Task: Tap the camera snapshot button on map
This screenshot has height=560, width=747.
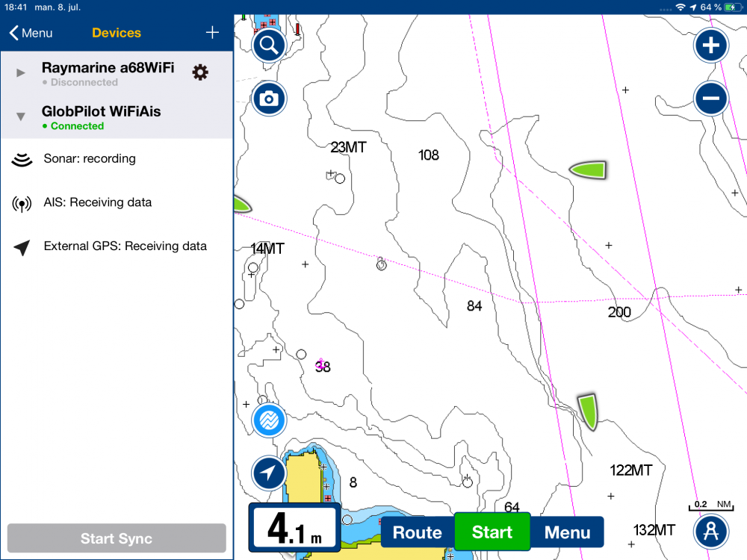Action: [x=269, y=99]
